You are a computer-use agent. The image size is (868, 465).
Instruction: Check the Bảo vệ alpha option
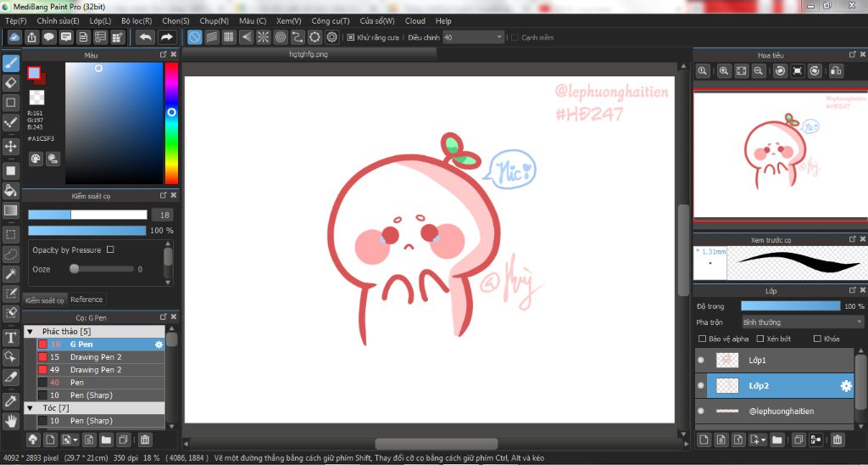[701, 339]
